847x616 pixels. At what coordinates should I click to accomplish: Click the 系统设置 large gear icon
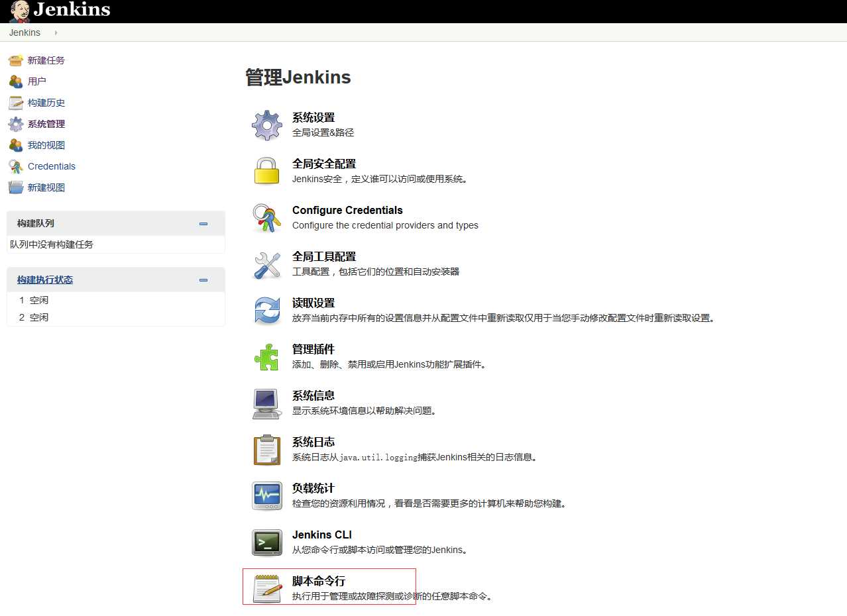point(267,125)
